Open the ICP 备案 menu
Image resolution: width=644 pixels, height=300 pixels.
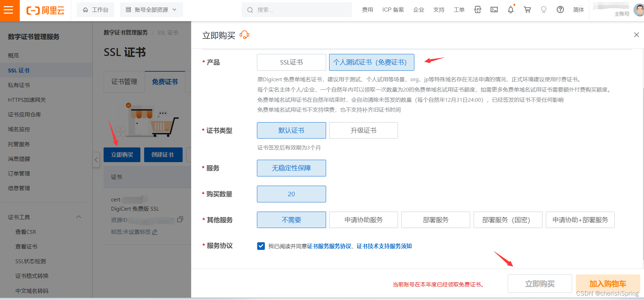[393, 10]
